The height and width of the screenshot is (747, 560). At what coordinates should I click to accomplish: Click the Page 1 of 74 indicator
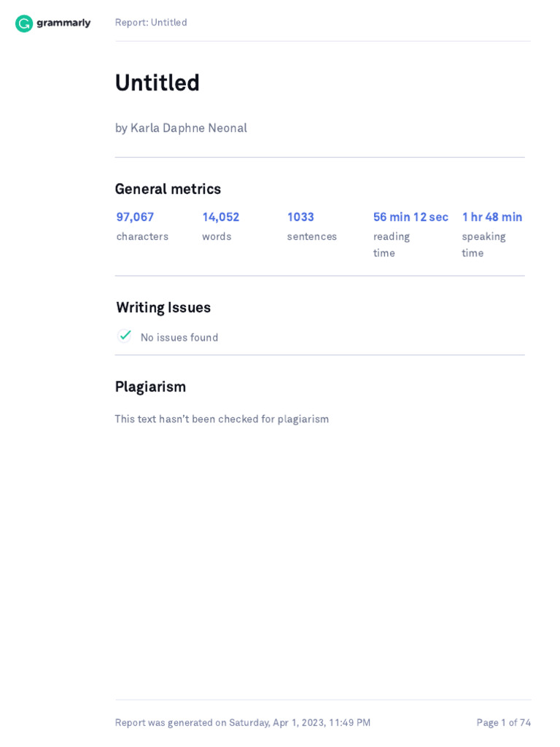[x=504, y=722]
